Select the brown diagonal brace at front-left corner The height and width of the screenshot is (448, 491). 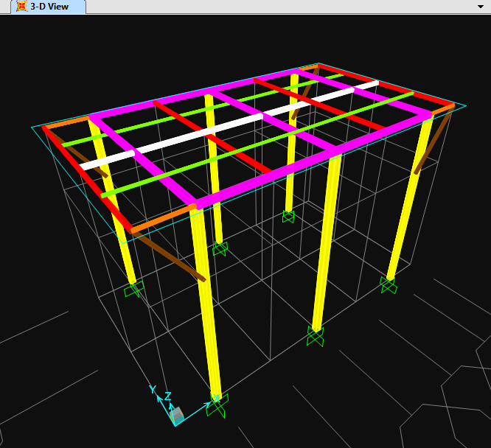click(x=169, y=256)
